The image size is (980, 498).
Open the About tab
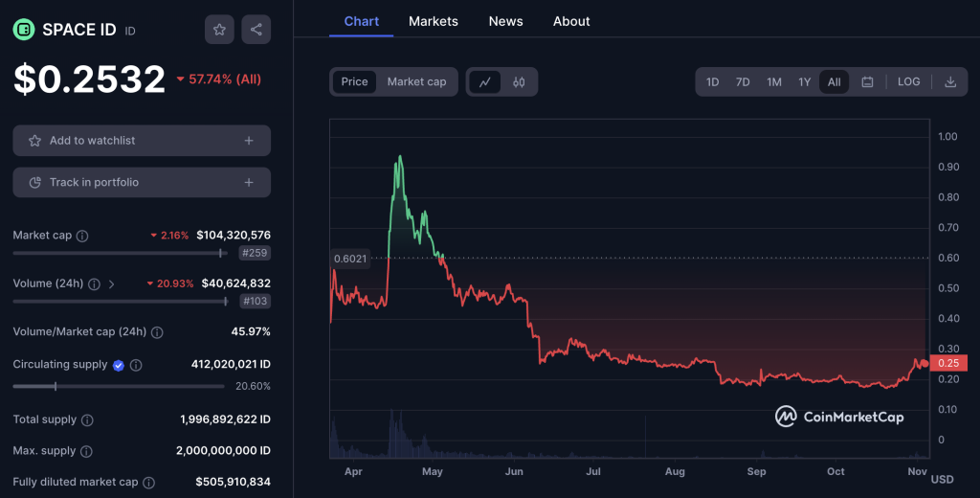click(x=571, y=21)
